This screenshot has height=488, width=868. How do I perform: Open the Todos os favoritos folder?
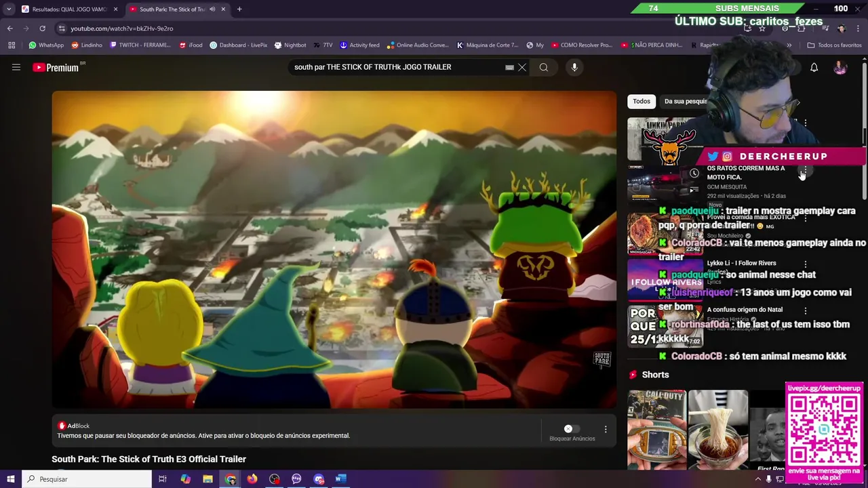[834, 45]
